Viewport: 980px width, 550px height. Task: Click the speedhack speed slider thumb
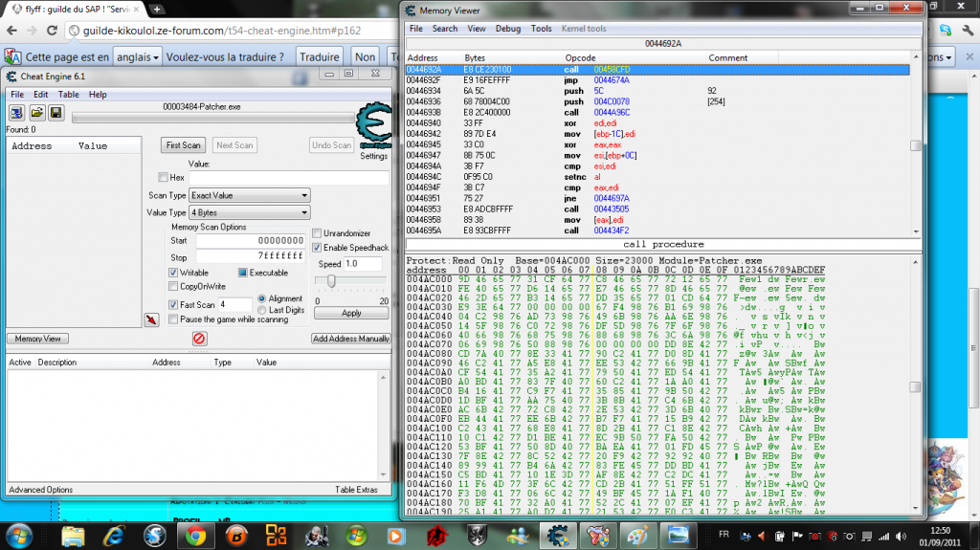point(331,281)
